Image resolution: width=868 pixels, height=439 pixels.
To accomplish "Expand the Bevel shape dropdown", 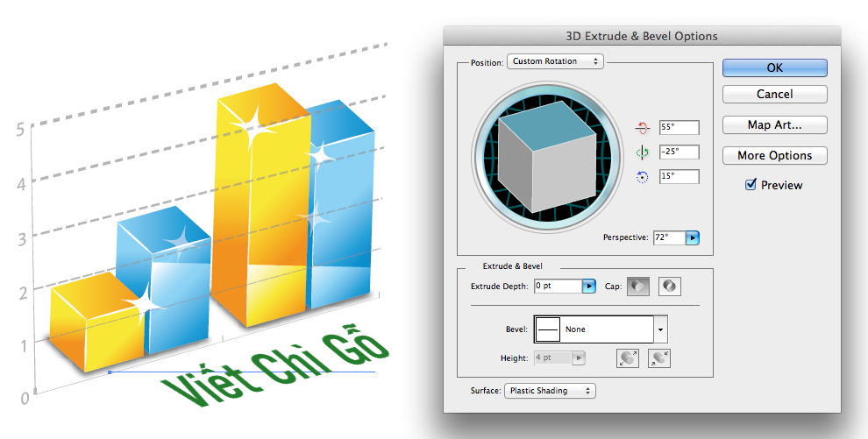I will 661,329.
